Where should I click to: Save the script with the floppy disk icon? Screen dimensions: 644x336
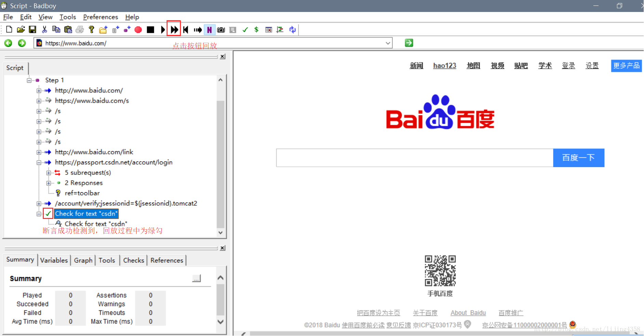click(32, 30)
